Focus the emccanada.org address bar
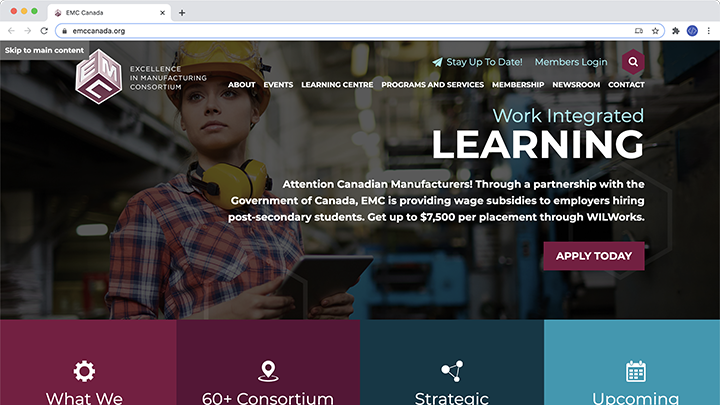This screenshot has width=720, height=405. (351, 31)
